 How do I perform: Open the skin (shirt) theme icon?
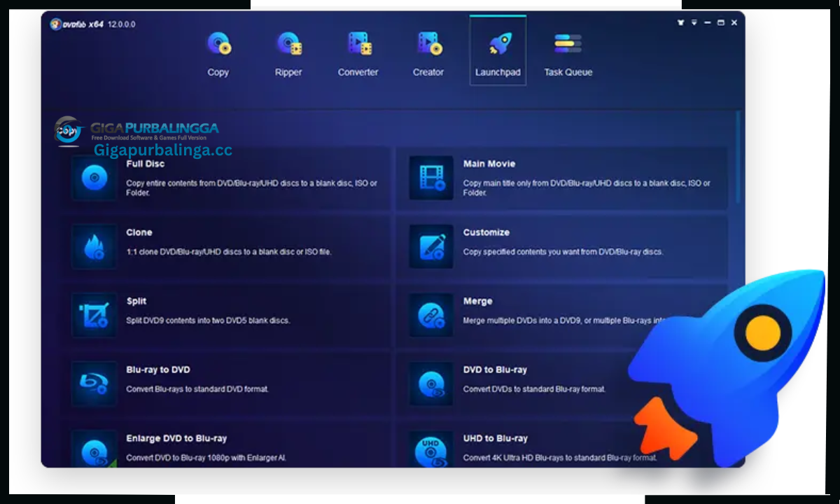tap(680, 22)
